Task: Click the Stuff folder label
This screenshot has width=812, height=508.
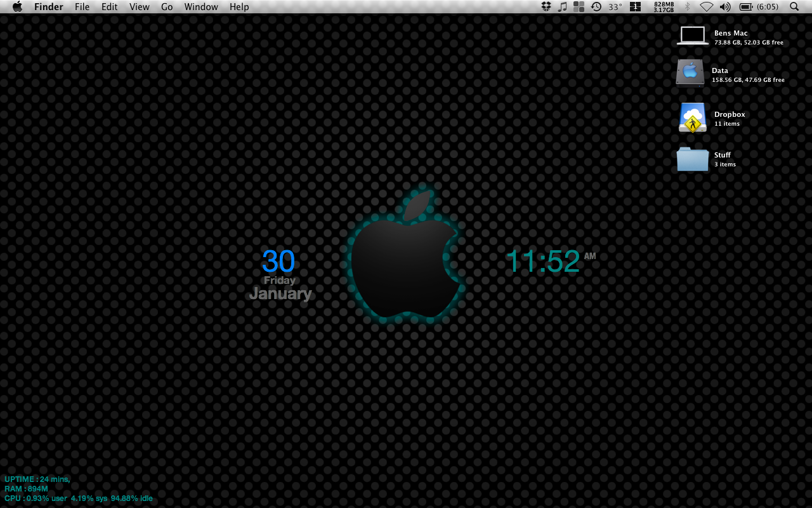Action: tap(723, 155)
